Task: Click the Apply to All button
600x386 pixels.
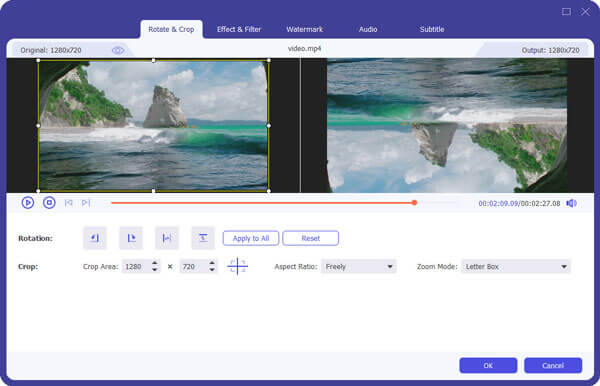Action: 251,238
